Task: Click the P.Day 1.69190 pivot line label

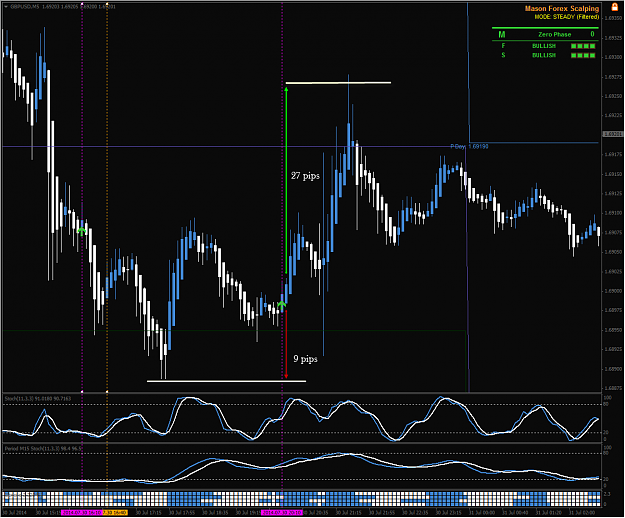Action: coord(469,146)
